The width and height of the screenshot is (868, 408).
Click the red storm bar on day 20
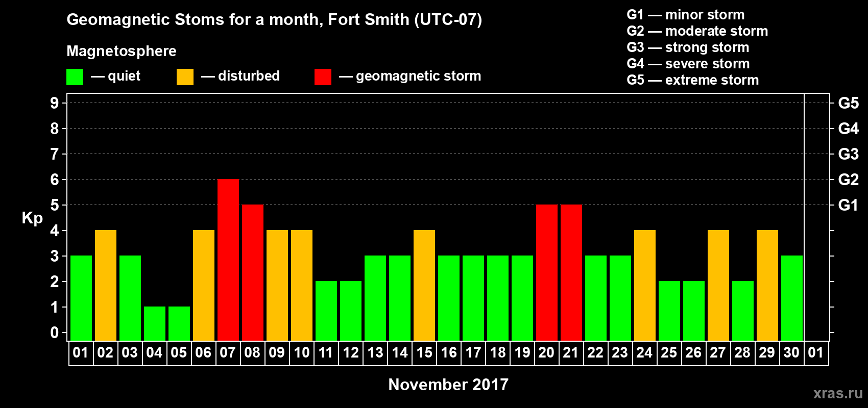547,273
